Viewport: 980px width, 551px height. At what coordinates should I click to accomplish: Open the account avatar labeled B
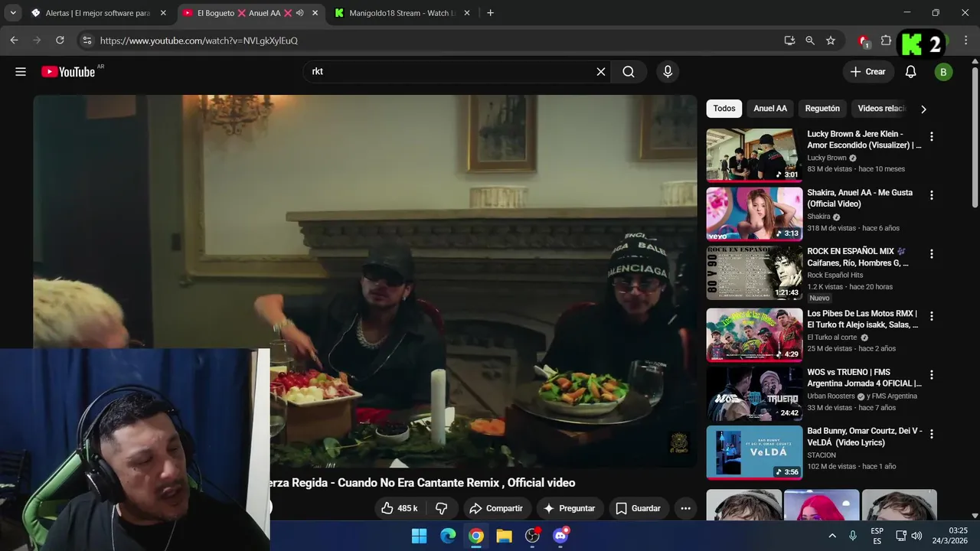coord(943,72)
